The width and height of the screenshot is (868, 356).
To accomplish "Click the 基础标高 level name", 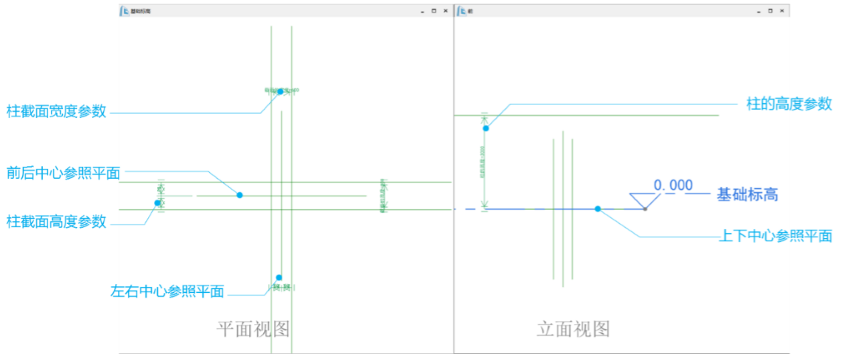I will pos(748,194).
